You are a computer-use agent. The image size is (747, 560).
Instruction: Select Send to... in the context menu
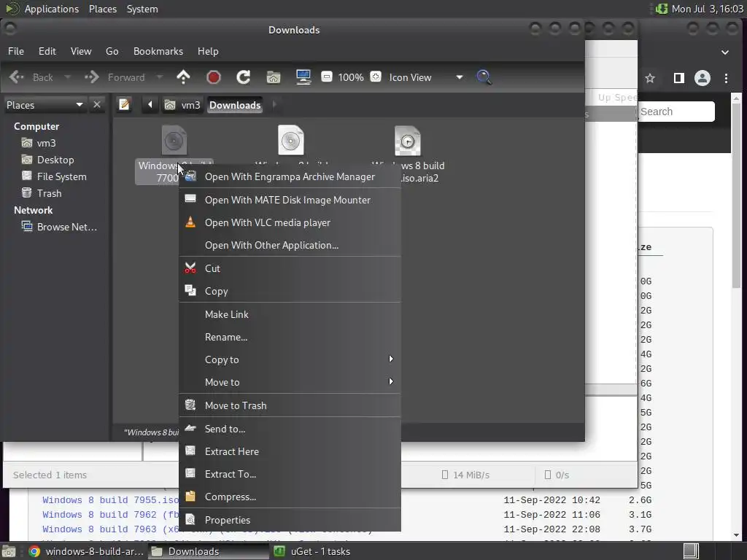290,429
